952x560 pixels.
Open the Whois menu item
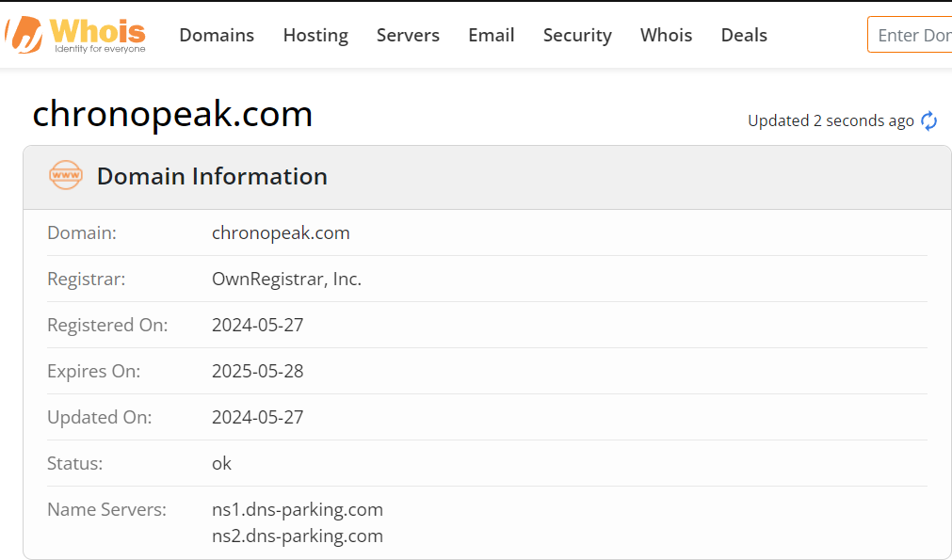(x=666, y=35)
